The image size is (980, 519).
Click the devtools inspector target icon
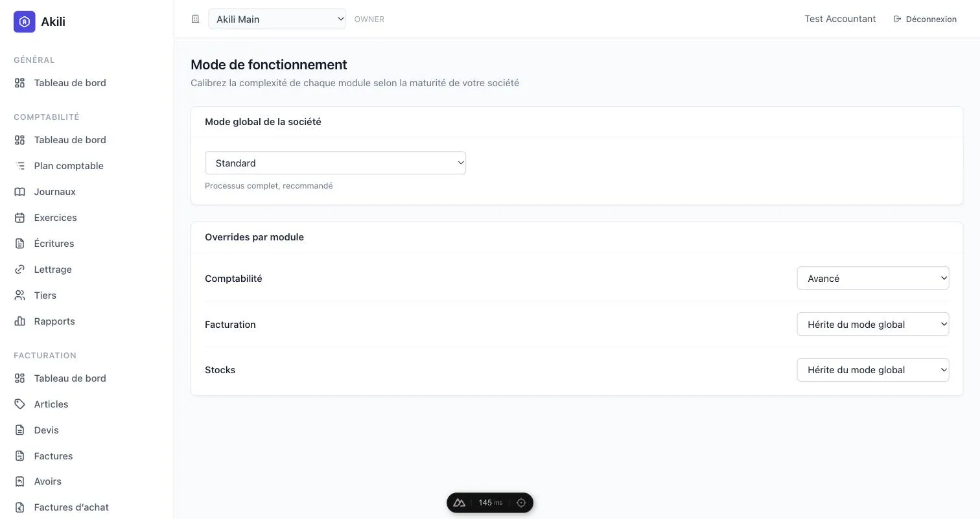point(521,503)
